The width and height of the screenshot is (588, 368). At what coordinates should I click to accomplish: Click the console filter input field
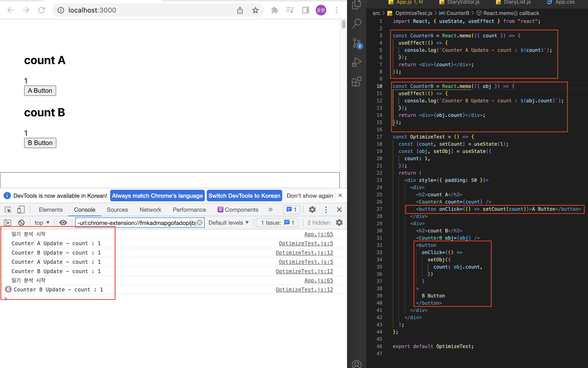tap(136, 223)
